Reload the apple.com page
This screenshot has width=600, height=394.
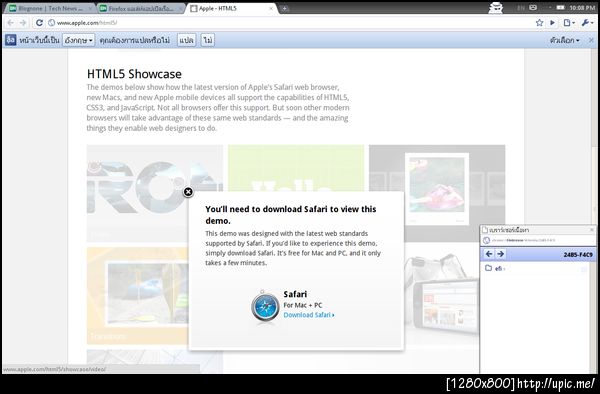pos(39,23)
